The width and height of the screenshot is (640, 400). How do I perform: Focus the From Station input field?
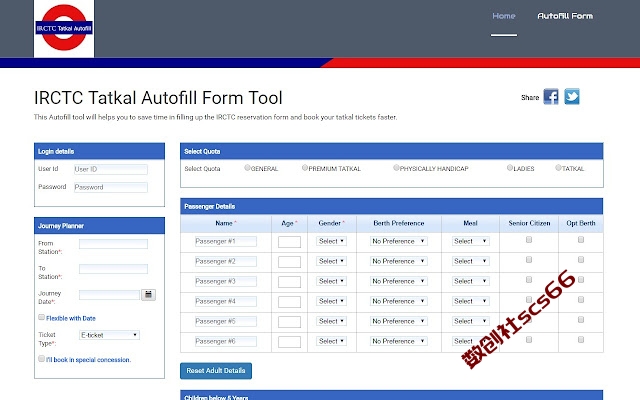tap(113, 244)
